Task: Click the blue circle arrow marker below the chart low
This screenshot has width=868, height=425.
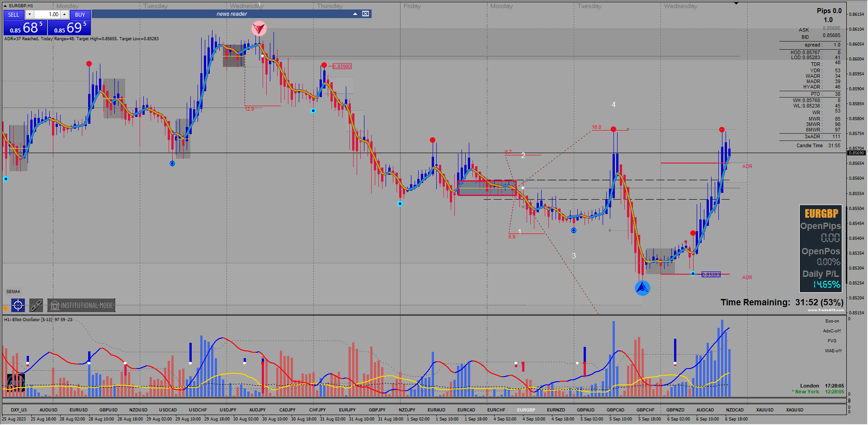Action: click(x=642, y=288)
